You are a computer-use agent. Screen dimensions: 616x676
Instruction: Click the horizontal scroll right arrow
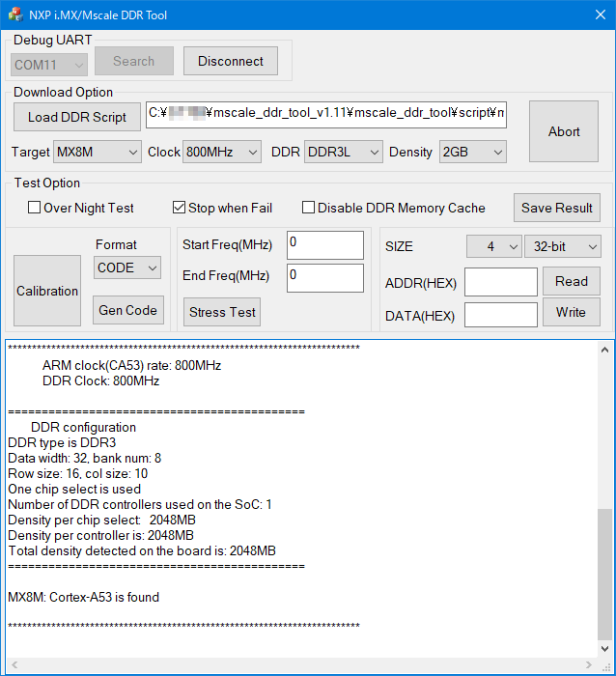589,664
